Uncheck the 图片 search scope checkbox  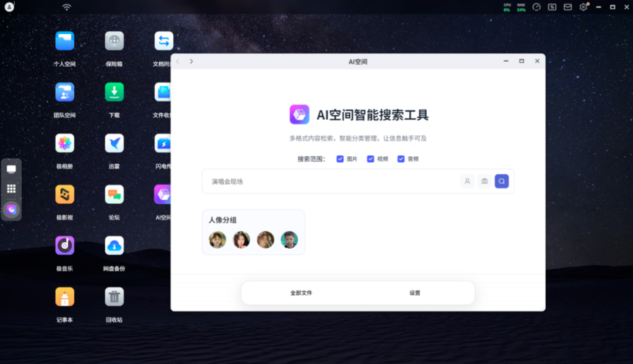click(x=340, y=159)
